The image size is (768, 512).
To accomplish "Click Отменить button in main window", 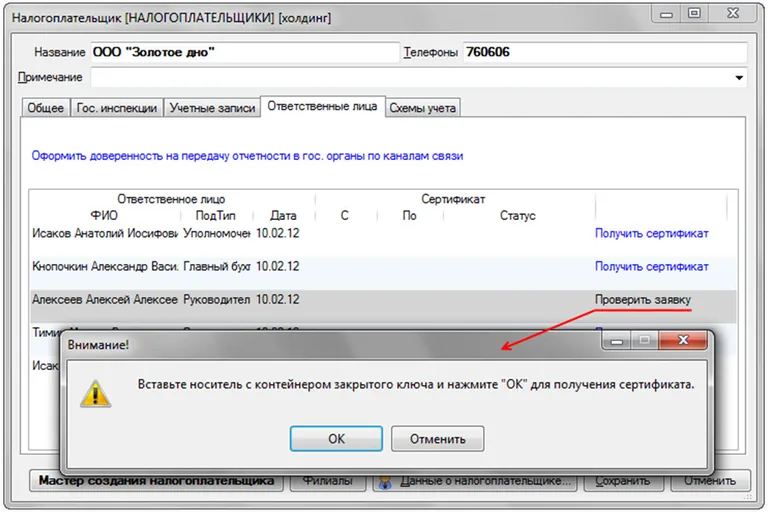I will (710, 481).
